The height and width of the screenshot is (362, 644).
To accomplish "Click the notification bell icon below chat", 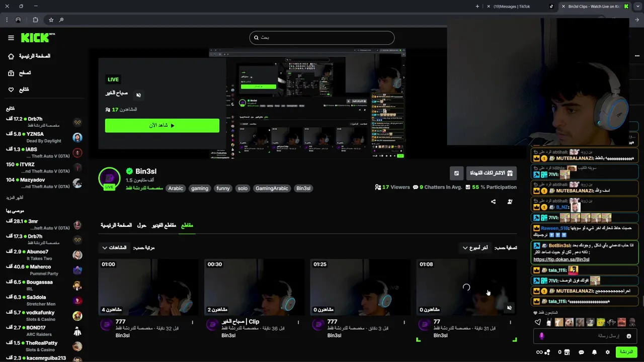I will 594,352.
